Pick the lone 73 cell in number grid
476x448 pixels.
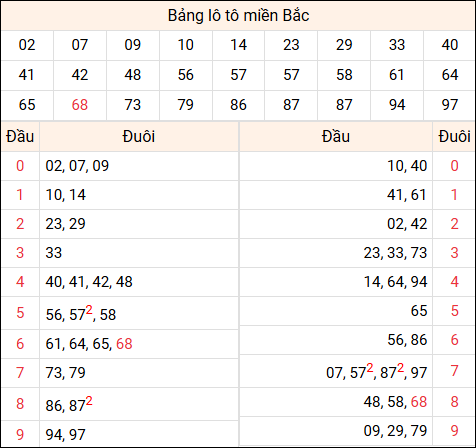point(133,105)
